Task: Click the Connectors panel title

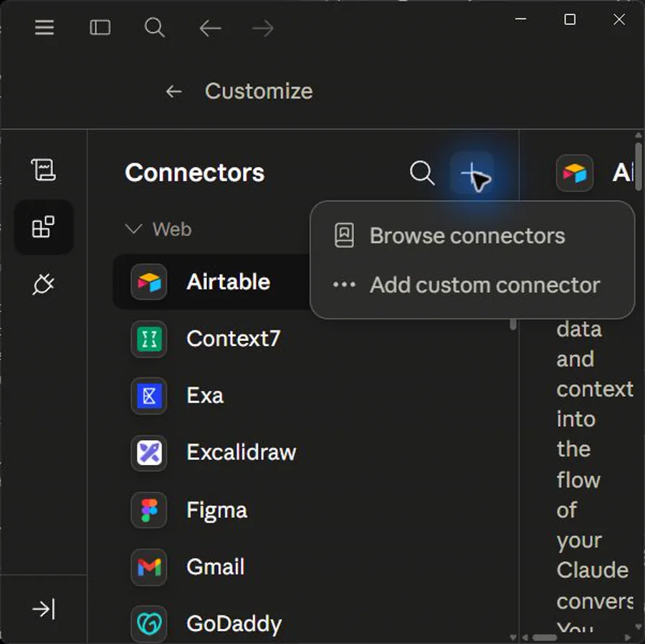Action: 194,173
